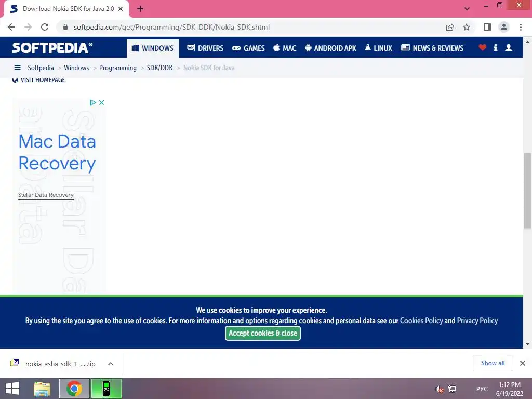The height and width of the screenshot is (399, 532).
Task: Go to Programming breadcrumb link
Action: click(118, 68)
